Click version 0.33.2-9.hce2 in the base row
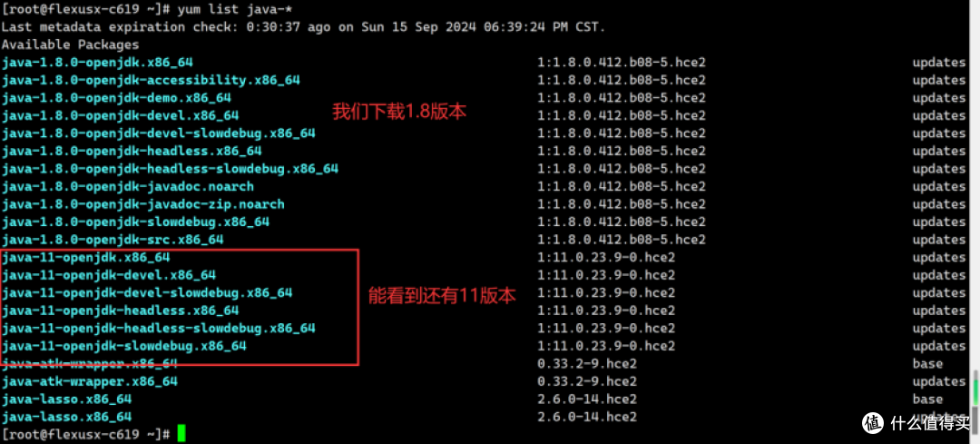This screenshot has height=444, width=980. tap(587, 364)
